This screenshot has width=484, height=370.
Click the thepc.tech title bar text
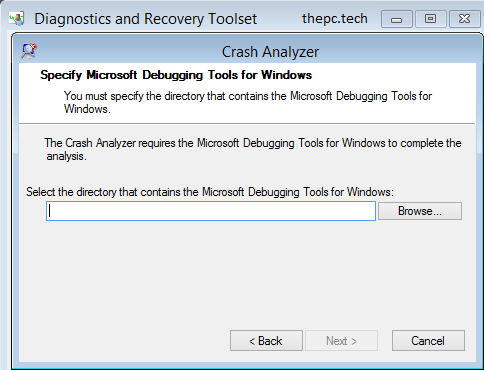click(335, 19)
